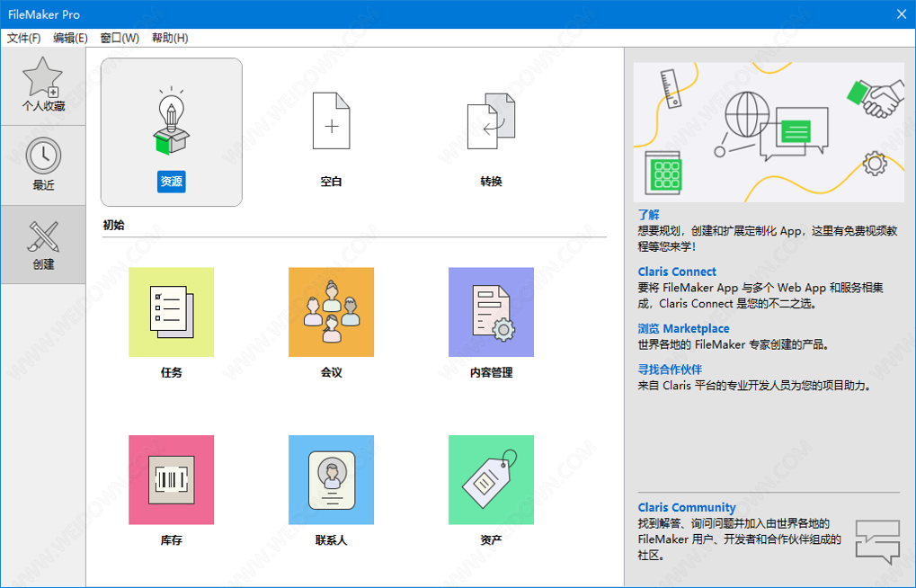Viewport: 916px width, 588px height.
Task: Select the 任务 tasks template icon
Action: point(171,312)
